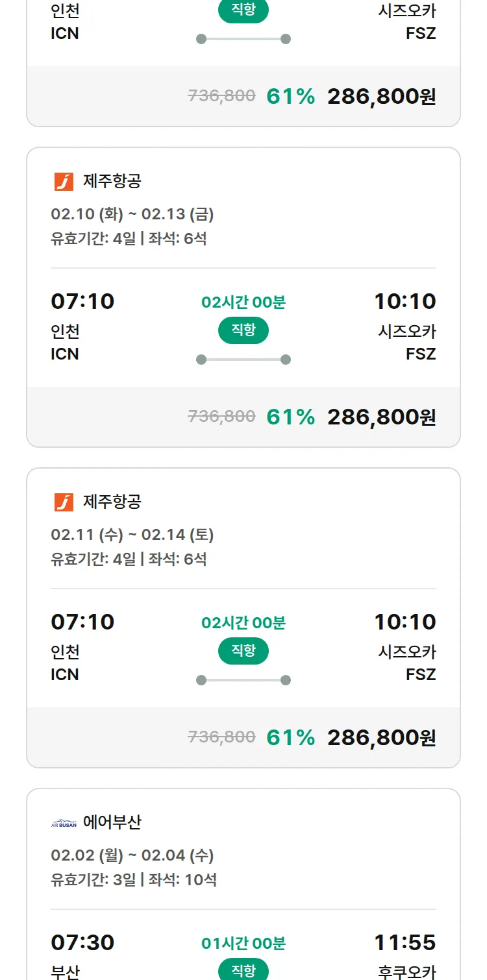Click route line dots on 02.11 flight
The width and height of the screenshot is (487, 980).
tap(243, 680)
